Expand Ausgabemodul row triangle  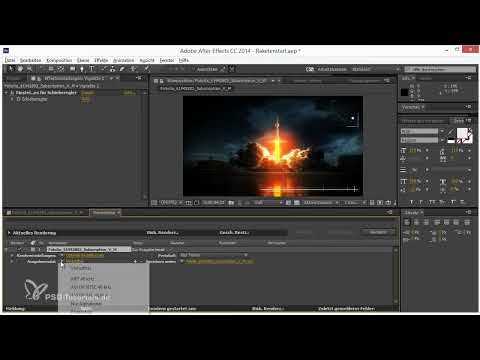[12, 262]
